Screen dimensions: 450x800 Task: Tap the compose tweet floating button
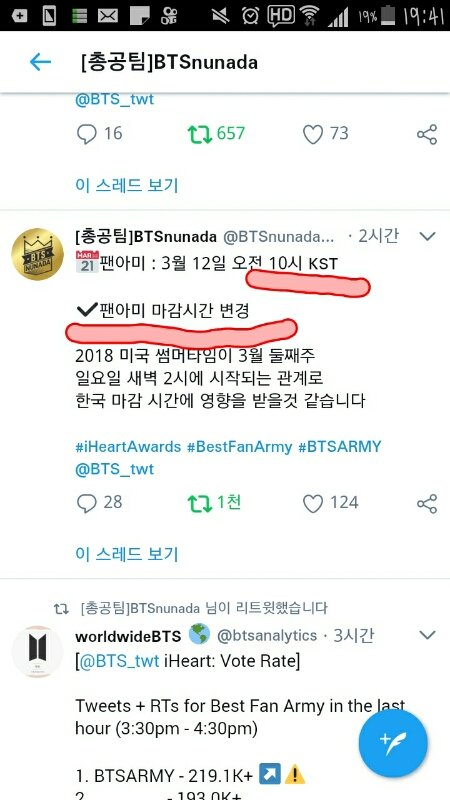point(393,743)
